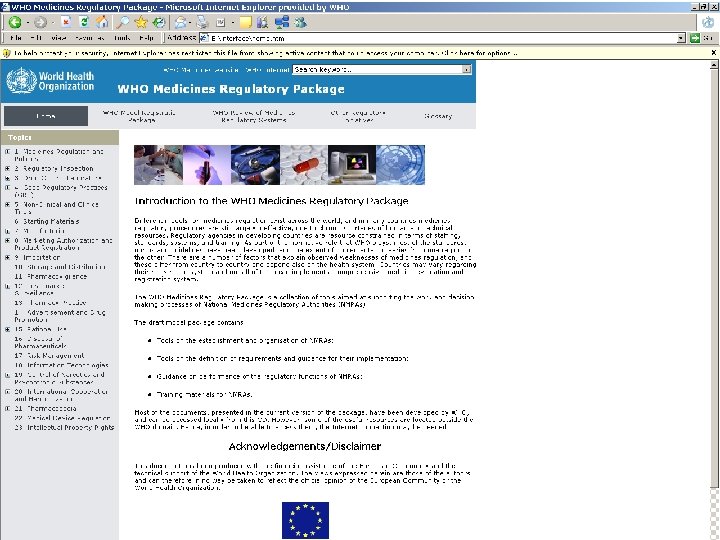Click the Acknowledgements/Disclaimer heading
The height and width of the screenshot is (540, 720).
pyautogui.click(x=305, y=446)
